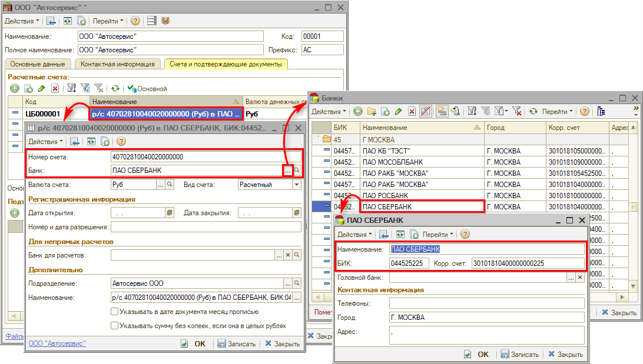This screenshot has height=364, width=643.
Task: Enable Указывать в дате документа месяц прописью
Action: coord(115,312)
